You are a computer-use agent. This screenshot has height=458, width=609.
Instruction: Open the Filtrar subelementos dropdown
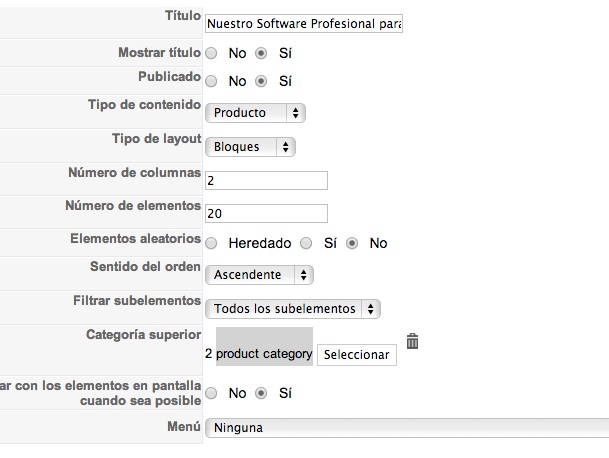tap(293, 309)
